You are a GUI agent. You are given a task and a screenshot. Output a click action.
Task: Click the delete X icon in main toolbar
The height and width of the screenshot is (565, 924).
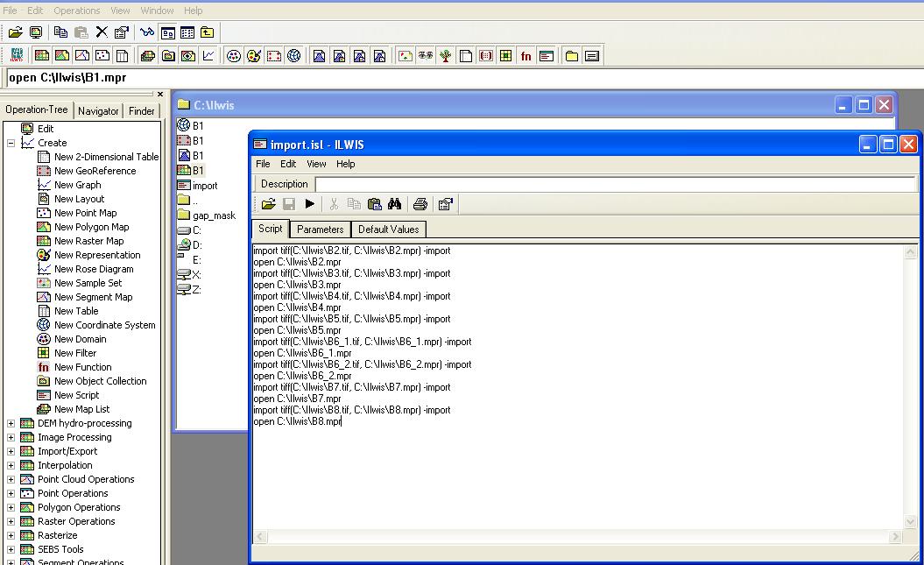[102, 32]
